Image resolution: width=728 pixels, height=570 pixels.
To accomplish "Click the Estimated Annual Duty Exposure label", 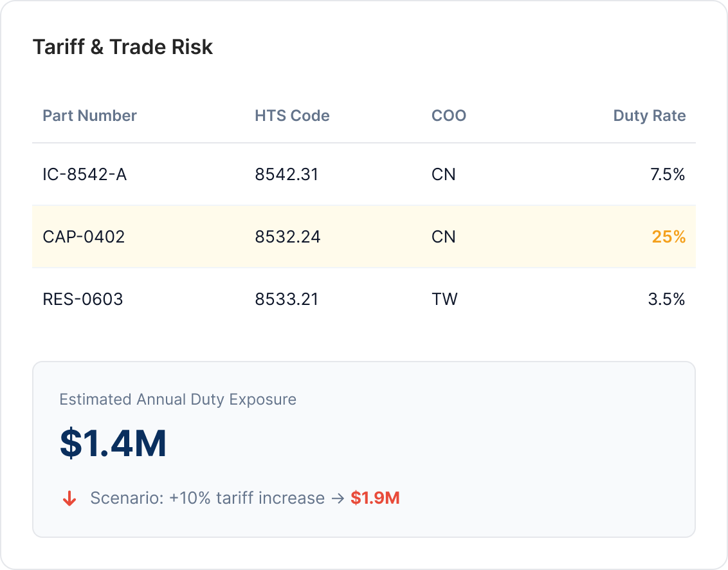I will click(177, 400).
